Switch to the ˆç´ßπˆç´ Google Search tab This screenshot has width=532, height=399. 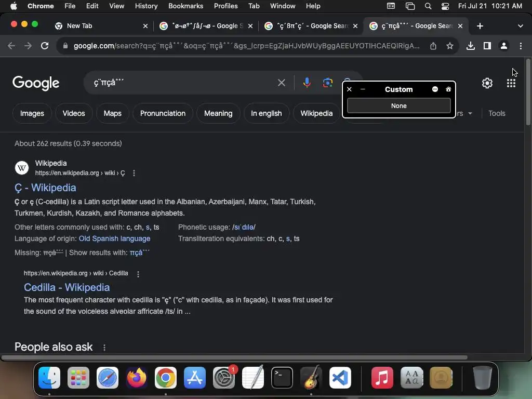(x=311, y=26)
